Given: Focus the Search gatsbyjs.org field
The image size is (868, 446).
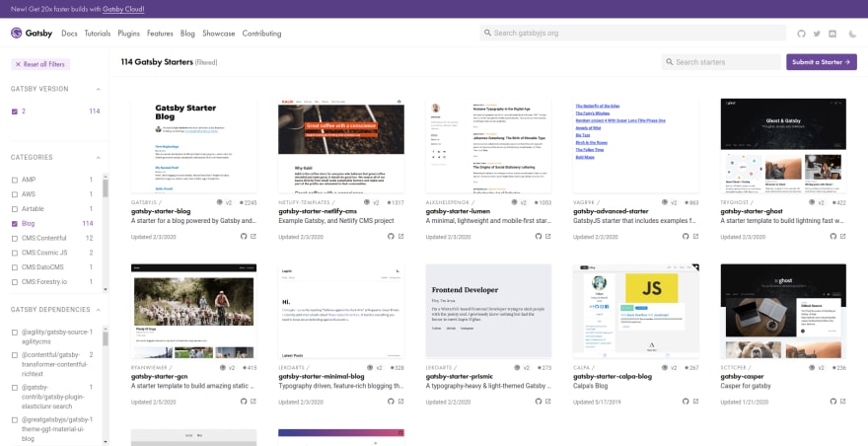Looking at the screenshot, I should pyautogui.click(x=632, y=34).
